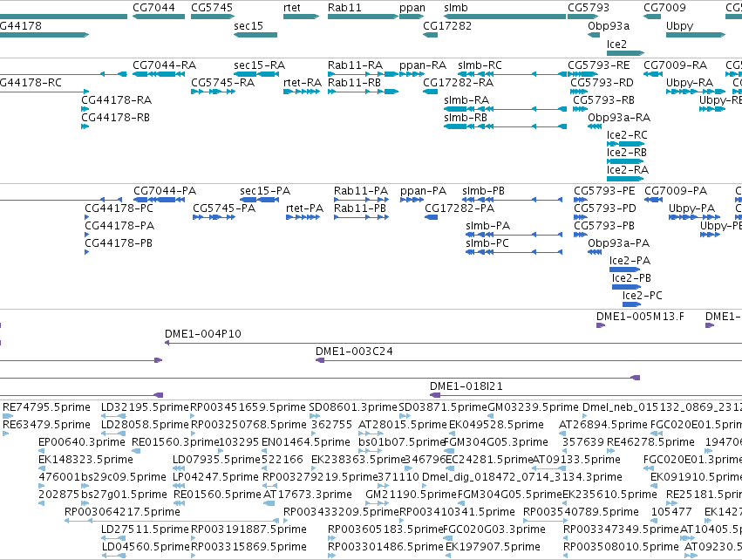Click protein ppan-PA label

(x=424, y=191)
